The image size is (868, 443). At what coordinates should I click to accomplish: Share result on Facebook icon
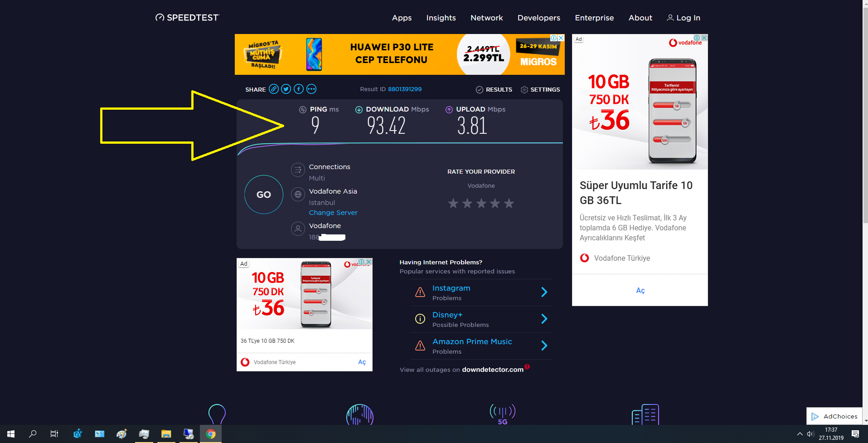click(299, 89)
